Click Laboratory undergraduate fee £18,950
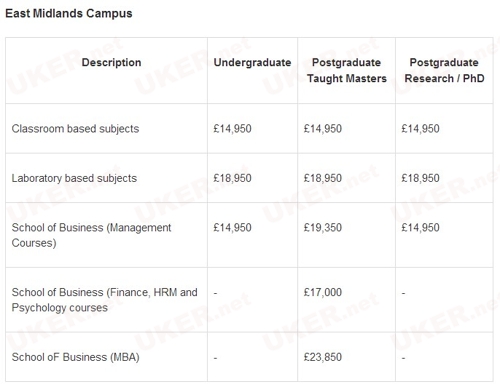 pyautogui.click(x=232, y=178)
